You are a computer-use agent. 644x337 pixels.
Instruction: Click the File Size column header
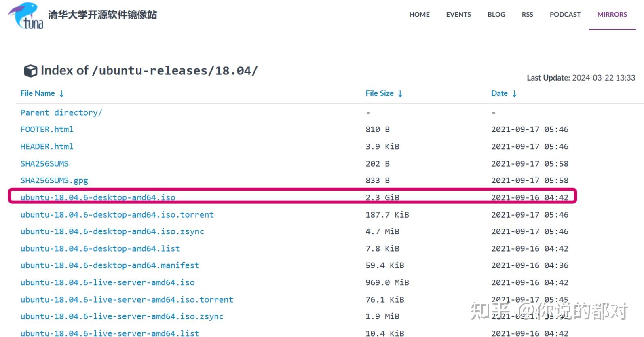pos(379,93)
